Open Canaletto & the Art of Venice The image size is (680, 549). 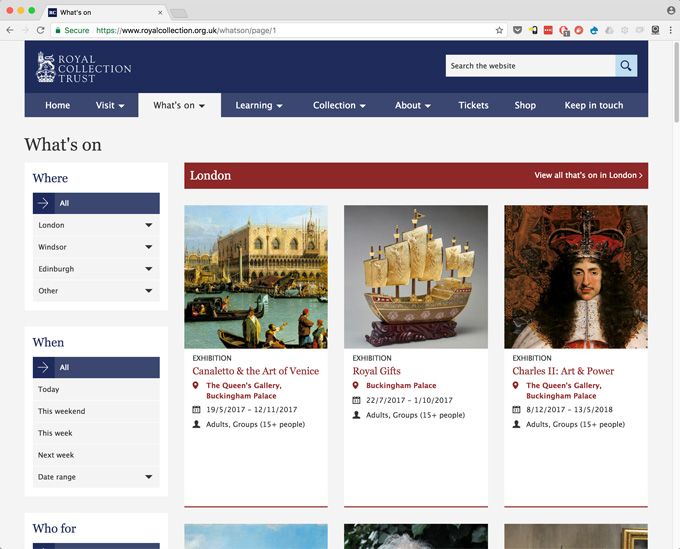click(x=255, y=371)
